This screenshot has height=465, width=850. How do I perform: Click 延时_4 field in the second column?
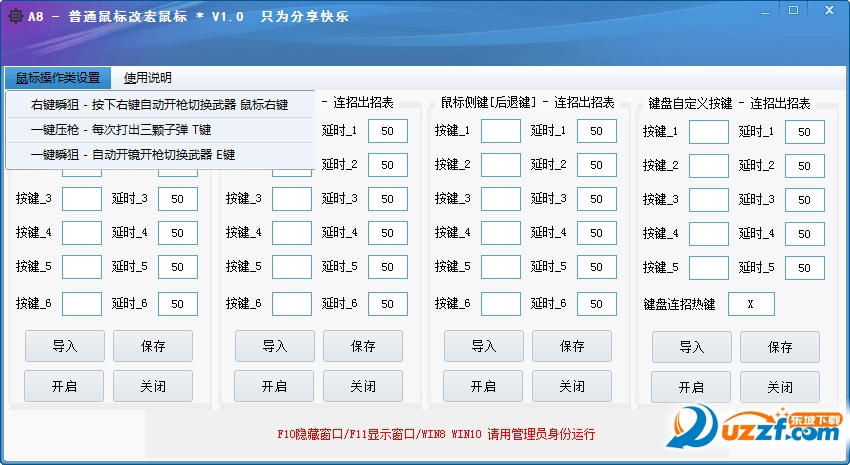coord(388,232)
